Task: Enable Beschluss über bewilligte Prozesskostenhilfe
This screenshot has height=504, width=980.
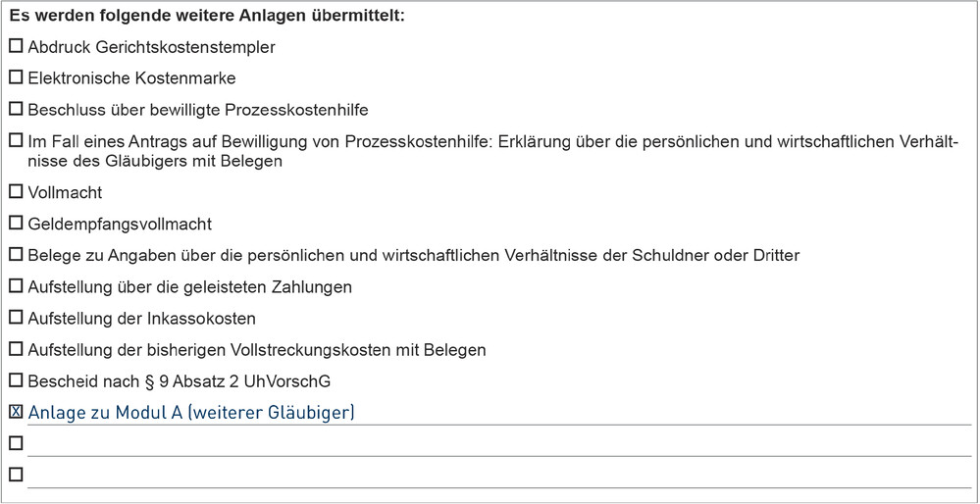Action: (x=16, y=109)
